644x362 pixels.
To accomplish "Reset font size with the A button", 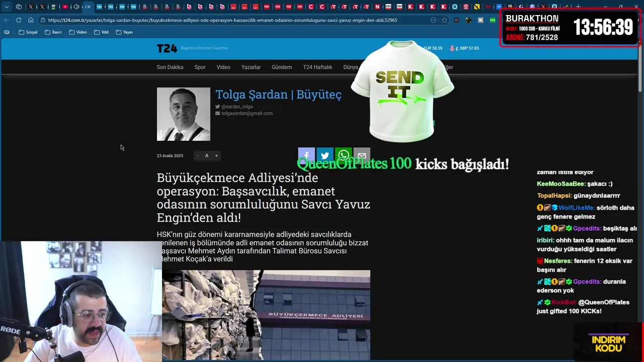I will click(206, 155).
